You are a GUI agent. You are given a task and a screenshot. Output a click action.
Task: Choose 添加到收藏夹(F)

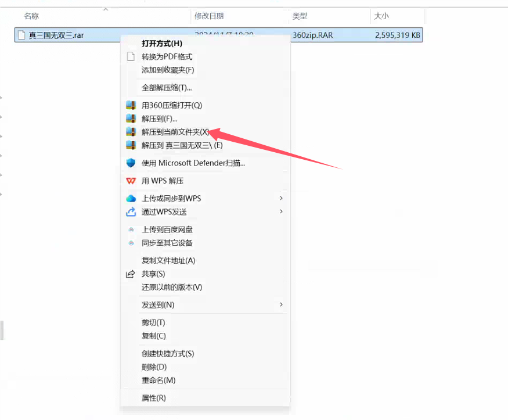[168, 70]
